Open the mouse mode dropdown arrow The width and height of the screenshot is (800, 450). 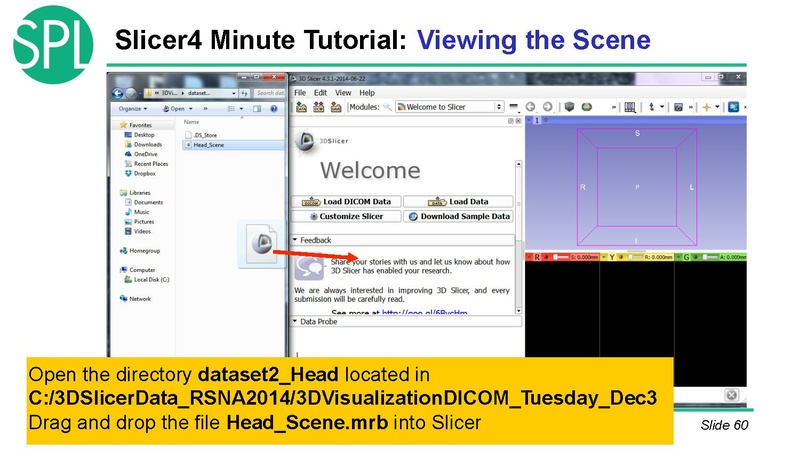click(x=662, y=107)
